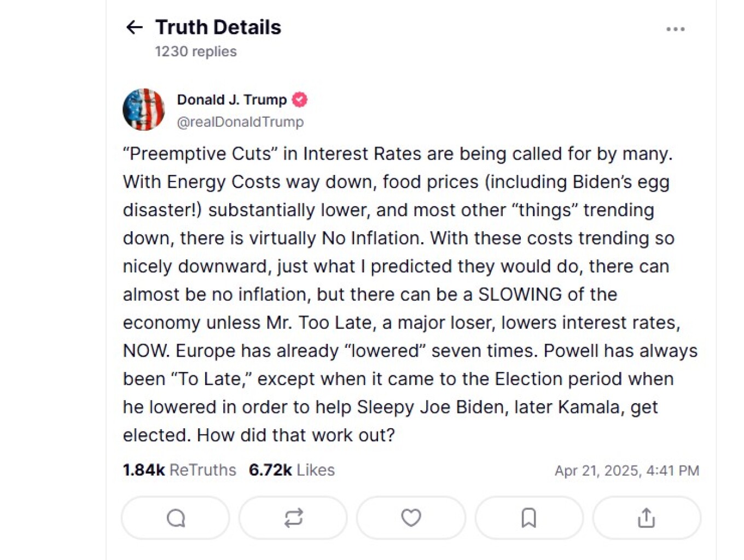Viewport: 744px width, 560px height.
Task: Click the word SLOWING in the post
Action: point(520,295)
